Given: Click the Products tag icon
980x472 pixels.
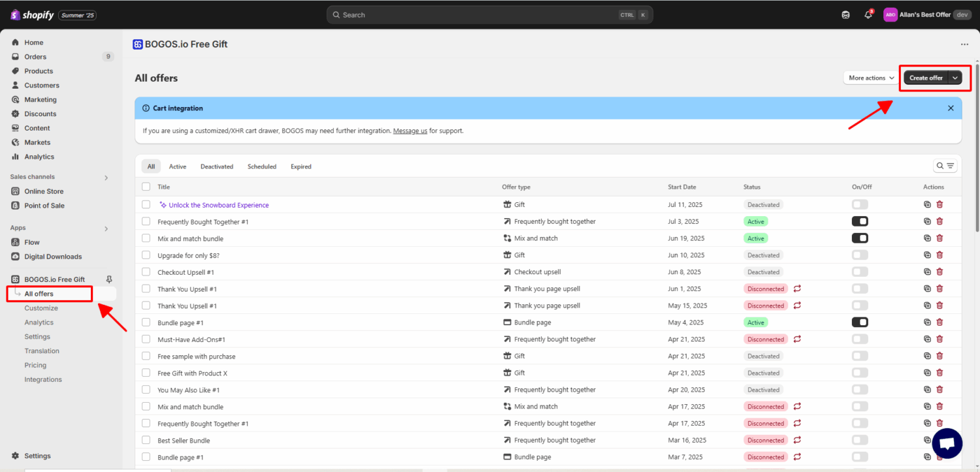Looking at the screenshot, I should pyautogui.click(x=16, y=71).
